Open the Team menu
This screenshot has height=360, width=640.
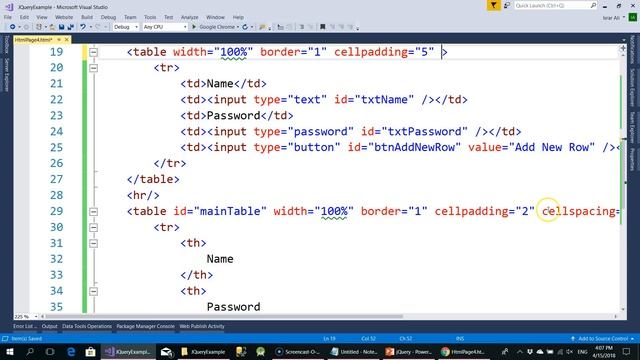click(x=130, y=17)
